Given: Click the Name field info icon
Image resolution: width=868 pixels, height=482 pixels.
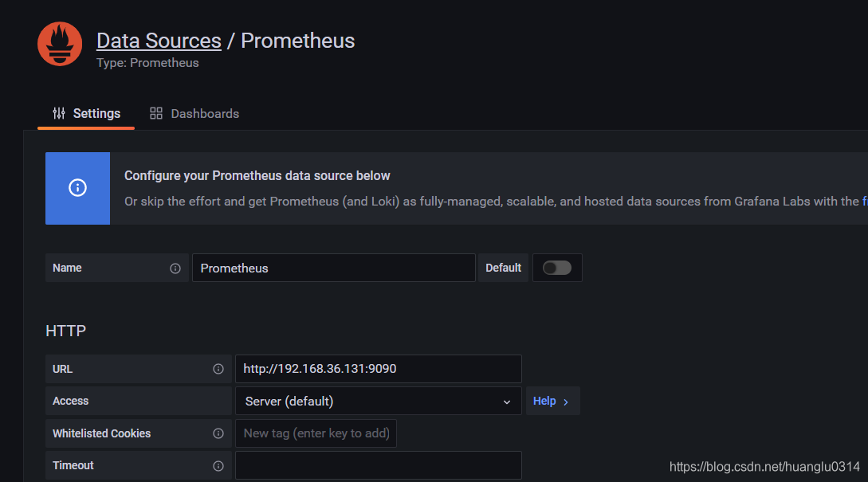Looking at the screenshot, I should (x=175, y=268).
